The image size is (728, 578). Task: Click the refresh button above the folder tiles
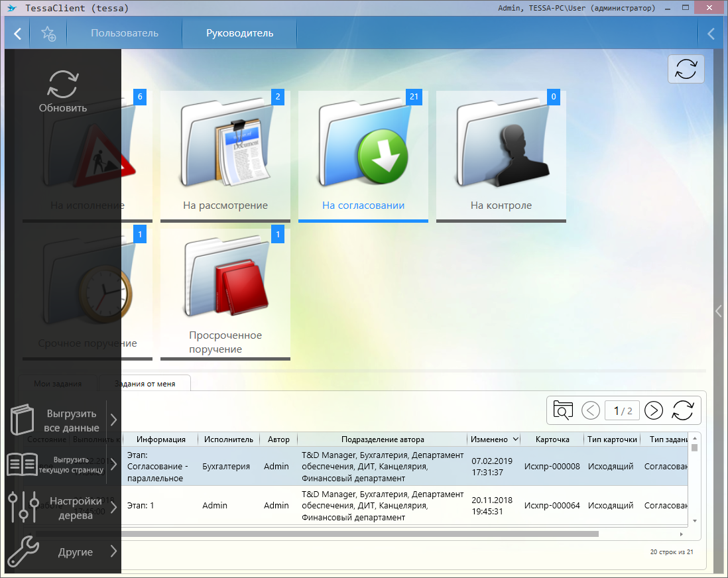[686, 69]
